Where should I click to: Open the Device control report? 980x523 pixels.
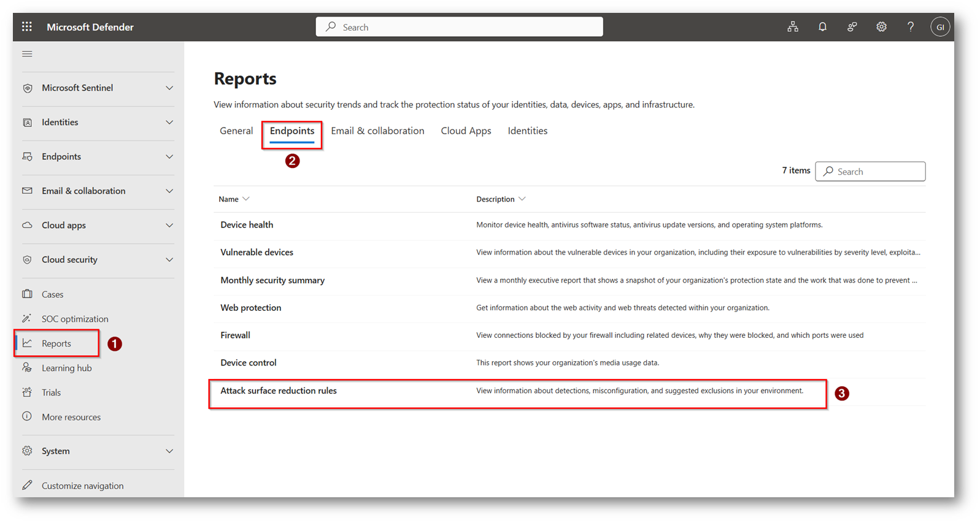pos(248,363)
